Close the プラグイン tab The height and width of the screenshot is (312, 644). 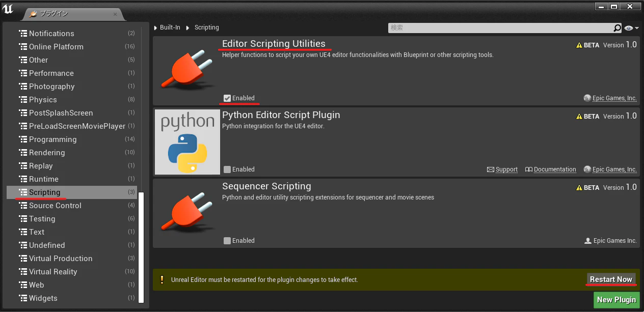coord(115,14)
